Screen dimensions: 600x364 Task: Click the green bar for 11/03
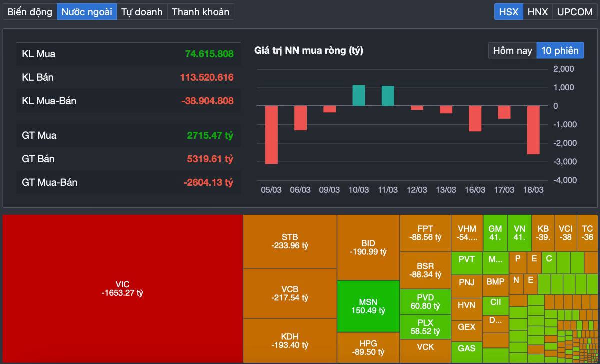(x=388, y=96)
